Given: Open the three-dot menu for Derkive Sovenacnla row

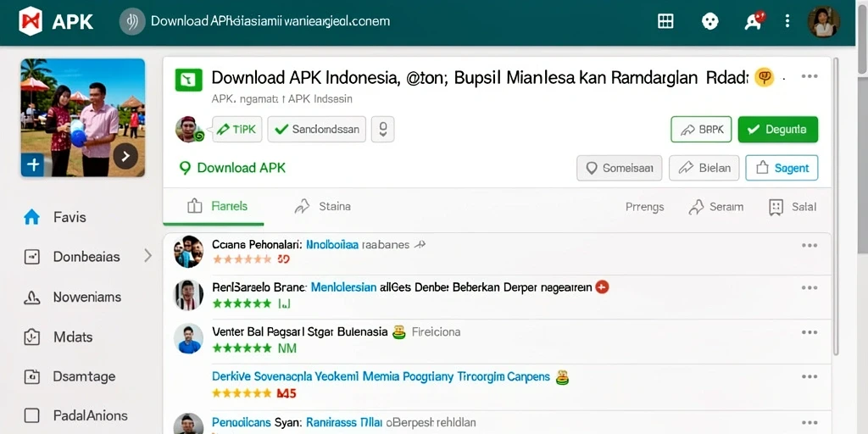Looking at the screenshot, I should (810, 376).
